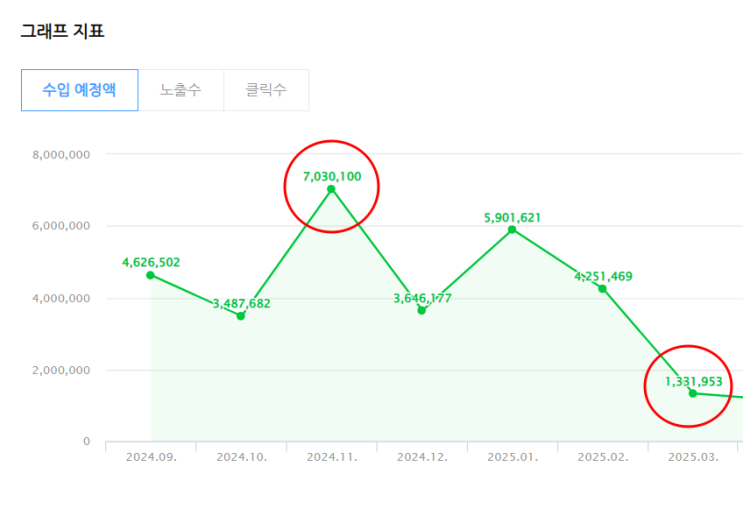Click the 2024.09. data point on the line

tap(150, 275)
